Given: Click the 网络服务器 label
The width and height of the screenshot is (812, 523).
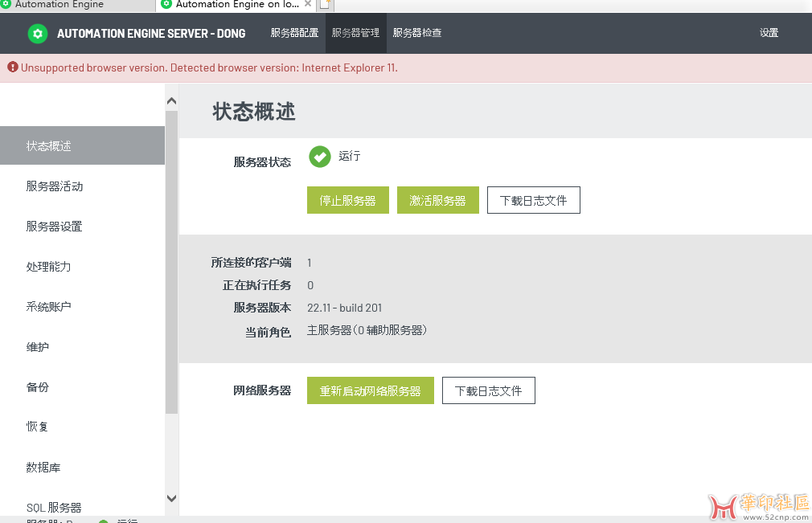Looking at the screenshot, I should (262, 390).
